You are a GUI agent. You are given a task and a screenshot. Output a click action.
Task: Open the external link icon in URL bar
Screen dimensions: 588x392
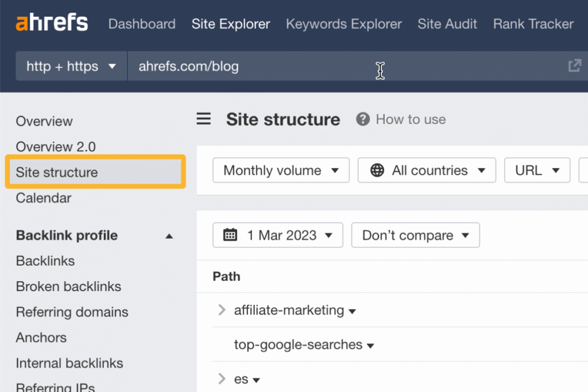574,65
